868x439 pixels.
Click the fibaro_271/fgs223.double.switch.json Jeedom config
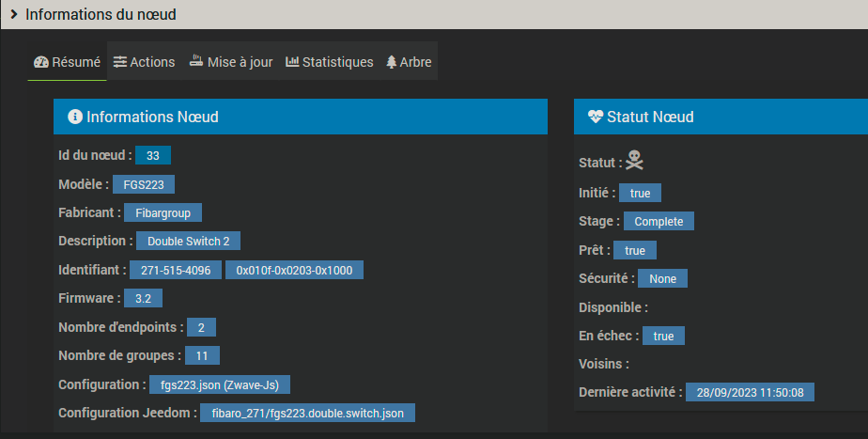[307, 413]
